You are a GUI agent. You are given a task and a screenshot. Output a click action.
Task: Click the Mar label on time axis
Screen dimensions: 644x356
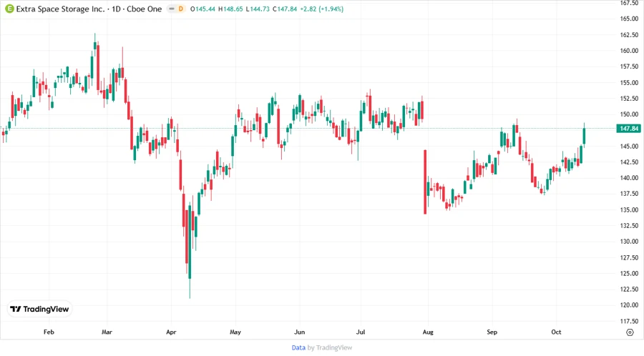pyautogui.click(x=107, y=332)
